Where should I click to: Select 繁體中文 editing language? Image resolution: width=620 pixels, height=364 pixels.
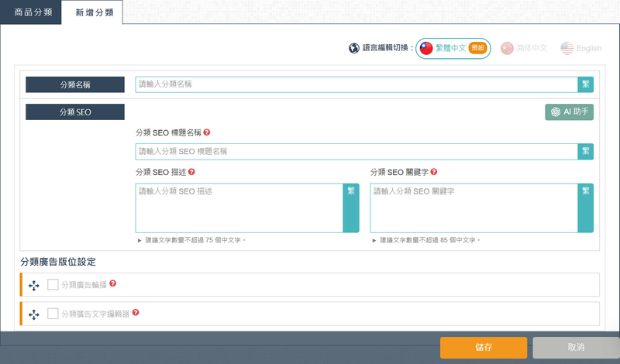coord(453,48)
